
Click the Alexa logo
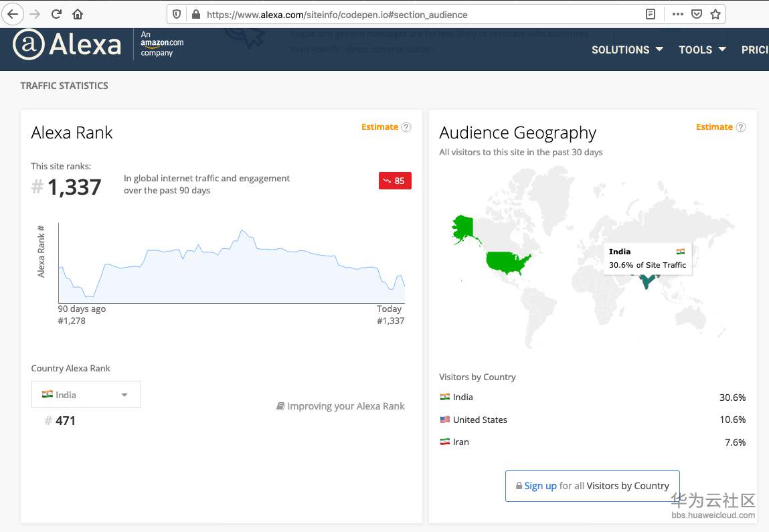(67, 45)
